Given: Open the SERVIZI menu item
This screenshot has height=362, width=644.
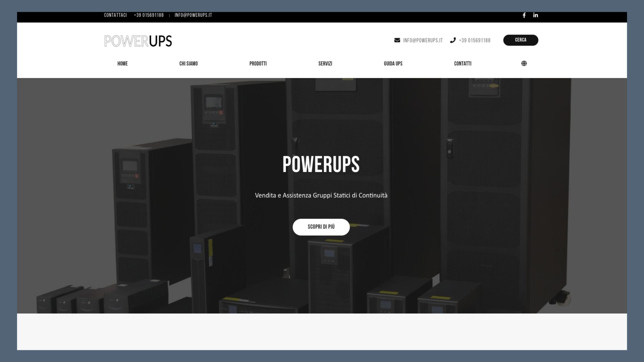Looking at the screenshot, I should 325,63.
